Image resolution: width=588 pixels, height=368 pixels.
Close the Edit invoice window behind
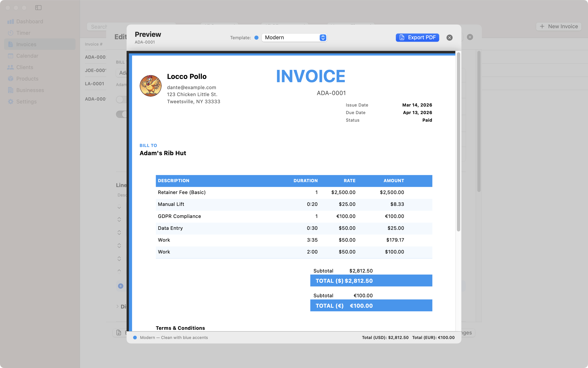[470, 37]
